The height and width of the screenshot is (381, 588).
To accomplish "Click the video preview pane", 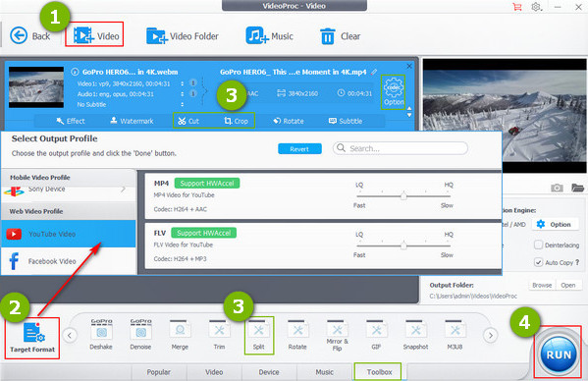I will coord(505,116).
